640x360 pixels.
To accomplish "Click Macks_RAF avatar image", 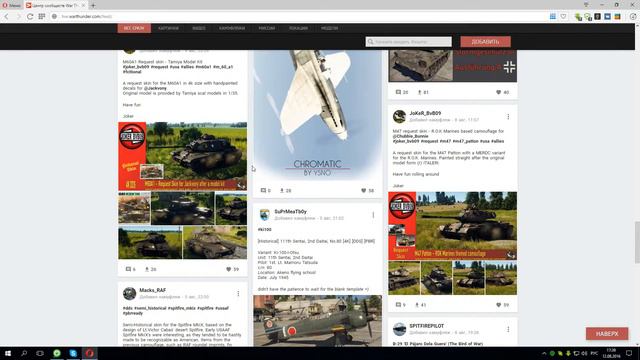I will (x=129, y=293).
